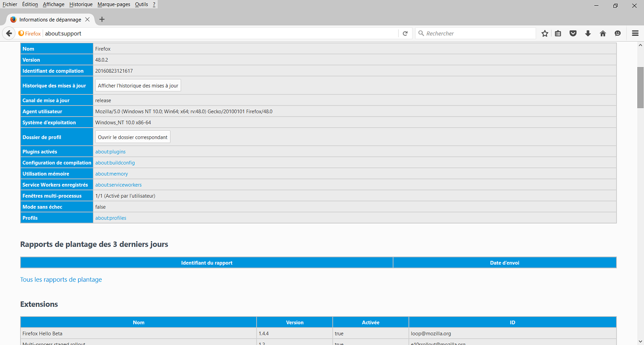Viewport: 644px width, 345px height.
Task: Open the about:buildconfig link
Action: tap(115, 163)
